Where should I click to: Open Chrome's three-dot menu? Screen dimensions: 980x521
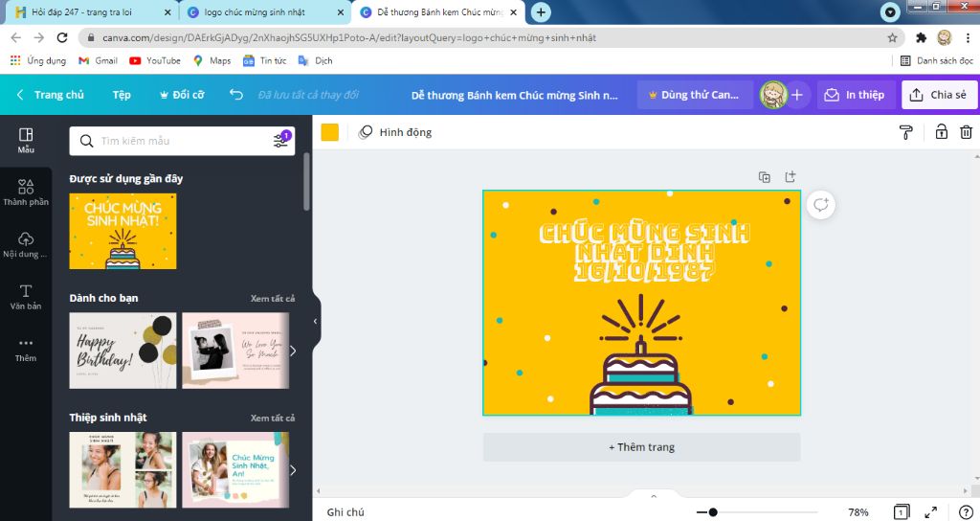[x=968, y=37]
